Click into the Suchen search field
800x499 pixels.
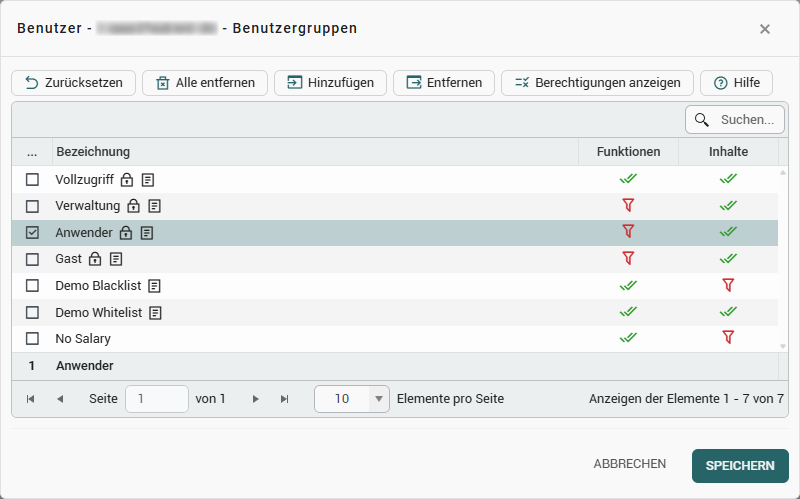pyautogui.click(x=746, y=120)
